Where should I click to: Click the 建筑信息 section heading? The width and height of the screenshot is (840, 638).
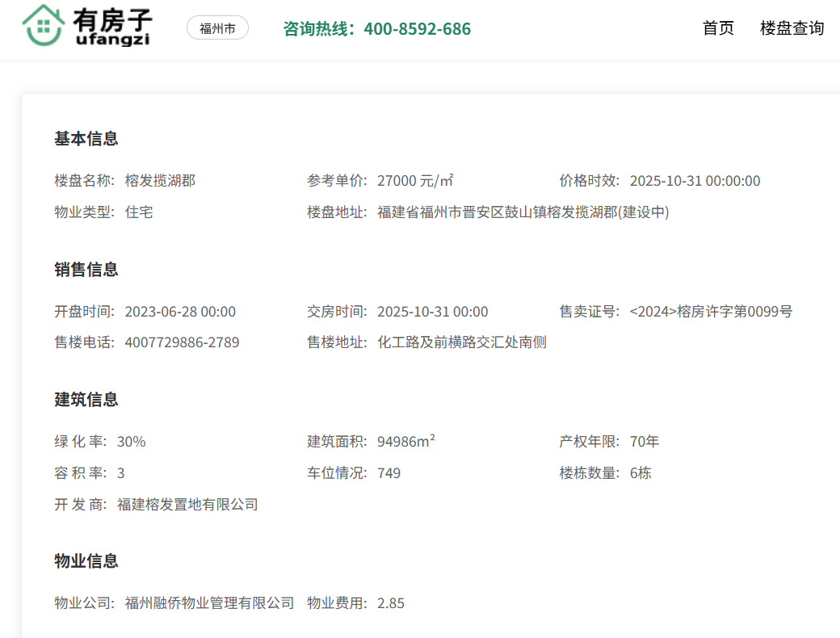click(86, 400)
